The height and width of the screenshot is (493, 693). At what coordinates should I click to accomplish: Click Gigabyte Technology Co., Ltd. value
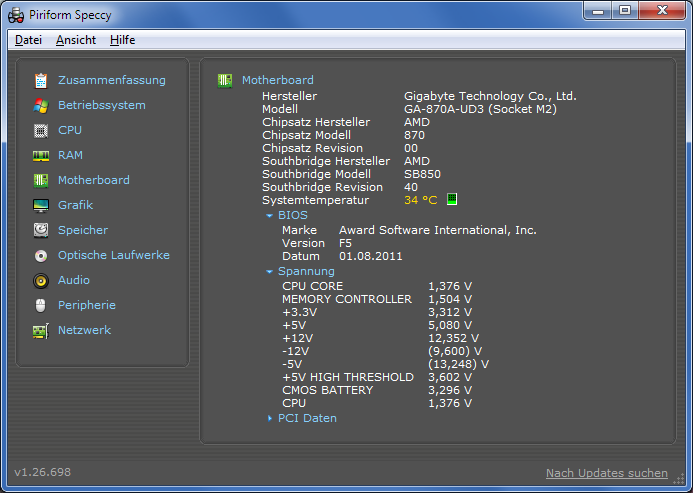490,96
